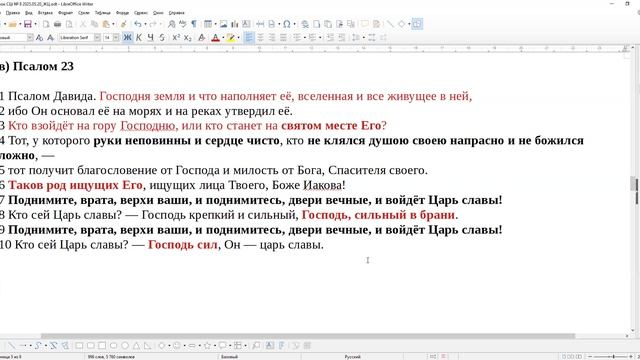Image resolution: width=640 pixels, height=360 pixels.
Task: Insert a table from toolbar
Action: pyautogui.click(x=208, y=24)
